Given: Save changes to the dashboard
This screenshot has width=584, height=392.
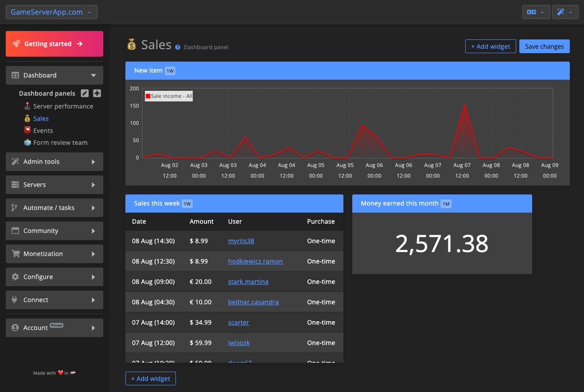Looking at the screenshot, I should coord(545,47).
